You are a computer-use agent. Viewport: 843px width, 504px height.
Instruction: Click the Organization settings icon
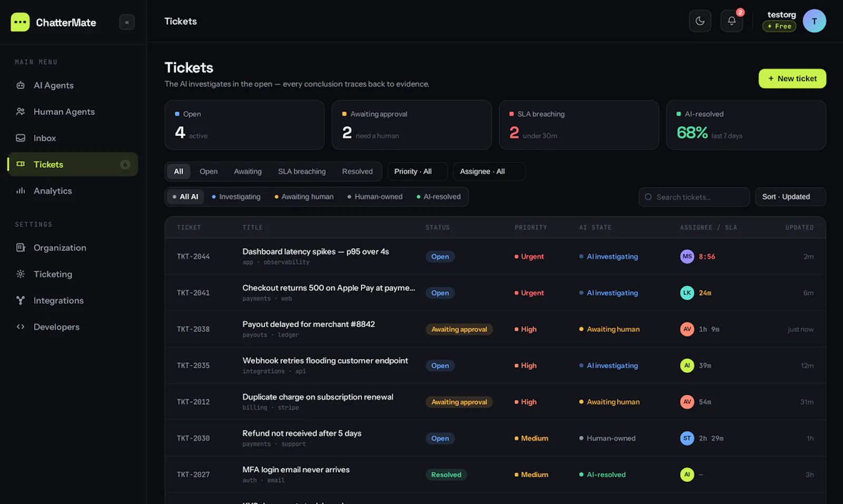click(x=21, y=248)
